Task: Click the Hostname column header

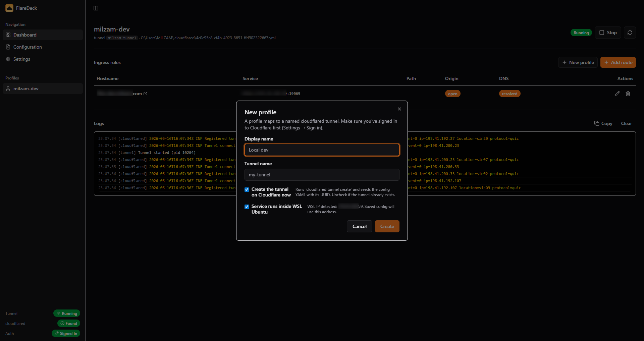Action: pos(107,78)
